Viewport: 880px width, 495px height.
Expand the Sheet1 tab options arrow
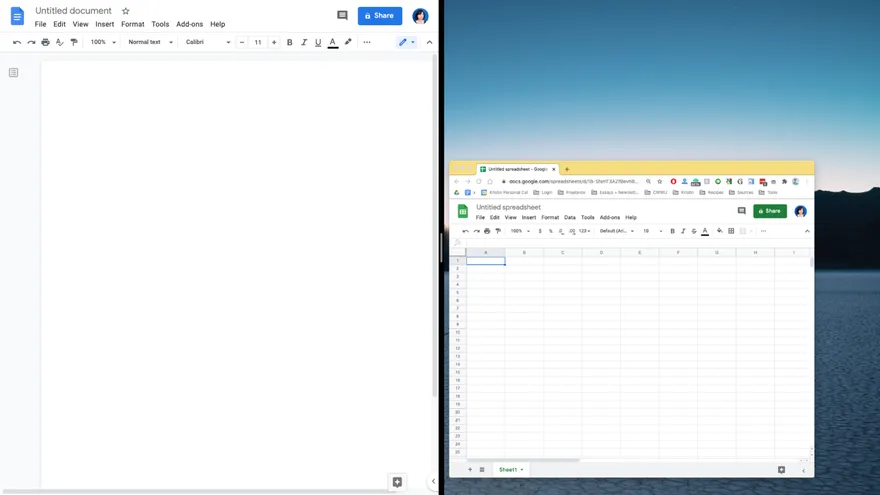pyautogui.click(x=521, y=470)
